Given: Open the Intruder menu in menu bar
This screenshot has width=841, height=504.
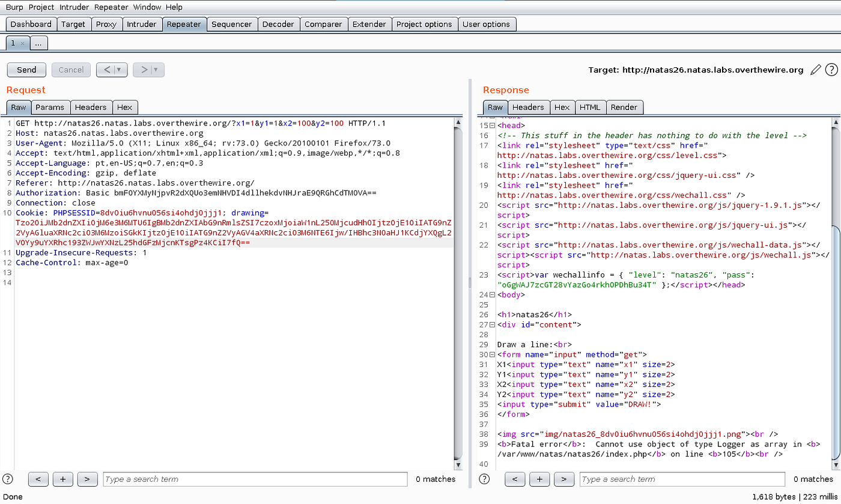Looking at the screenshot, I should point(73,7).
